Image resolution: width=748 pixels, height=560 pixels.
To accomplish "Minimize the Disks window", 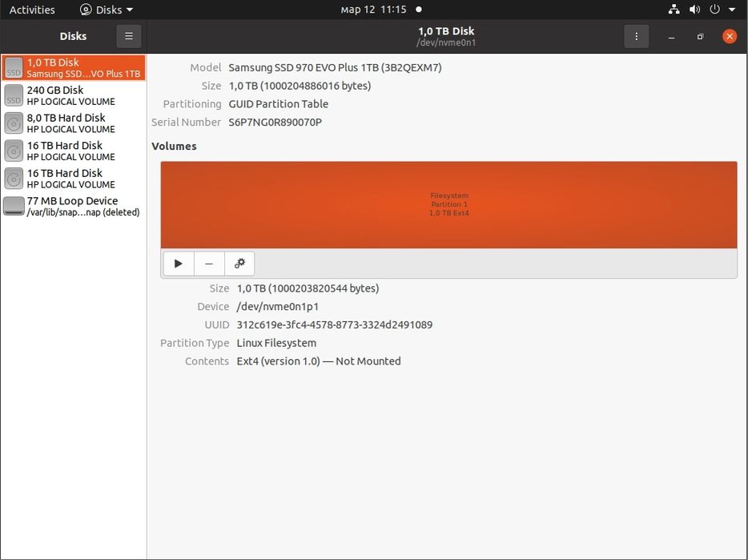I will [672, 37].
